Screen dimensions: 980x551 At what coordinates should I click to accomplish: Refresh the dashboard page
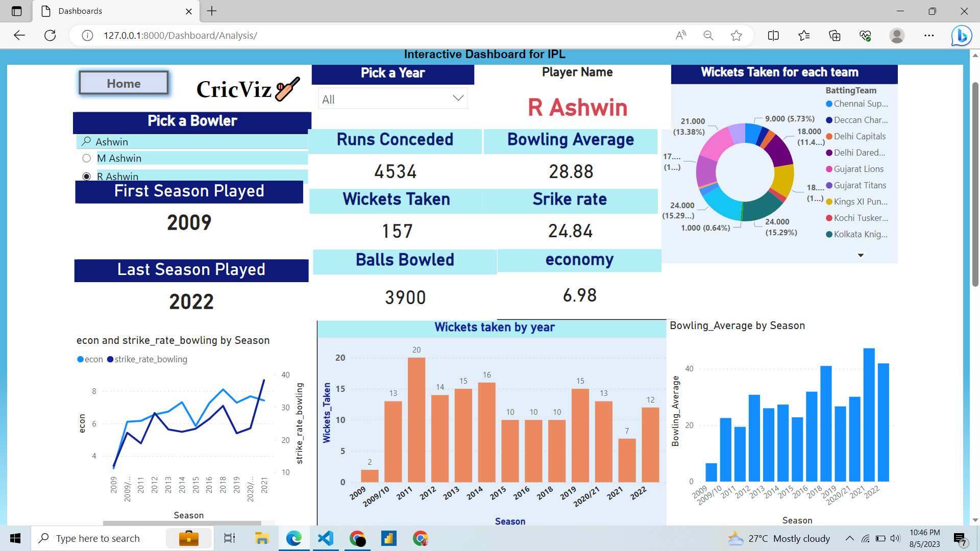pos(50,36)
